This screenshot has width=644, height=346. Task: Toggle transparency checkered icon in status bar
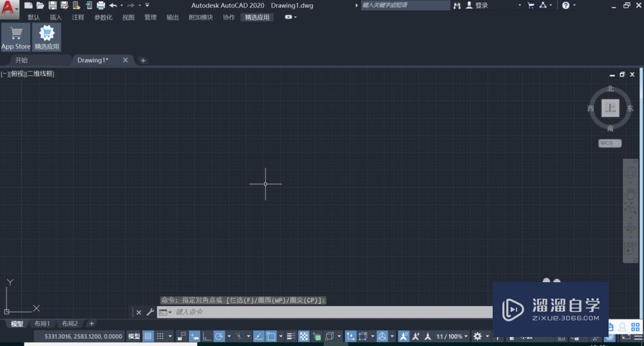(303, 336)
